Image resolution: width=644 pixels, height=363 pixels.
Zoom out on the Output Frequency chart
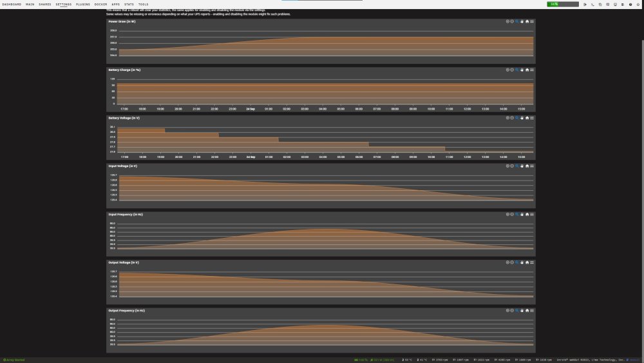click(x=512, y=310)
